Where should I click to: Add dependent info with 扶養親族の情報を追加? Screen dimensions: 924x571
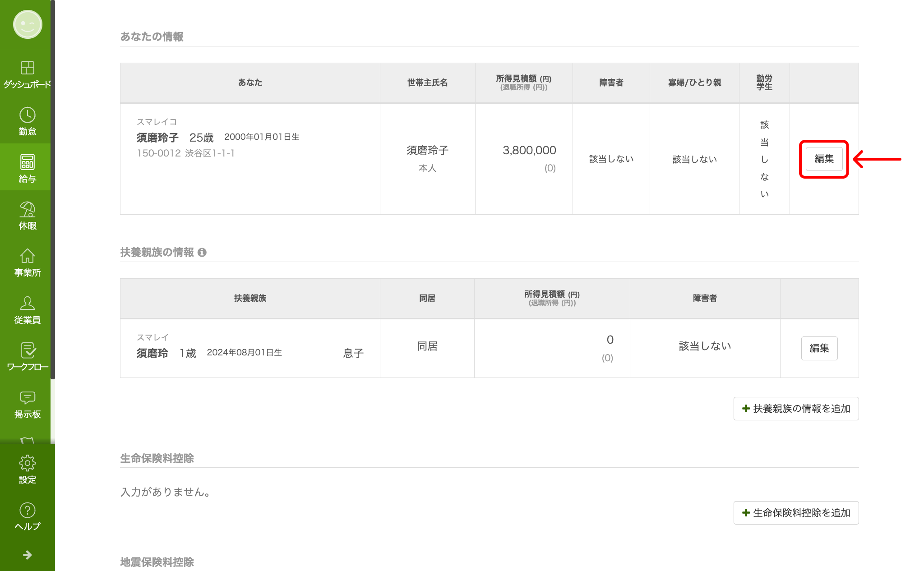pyautogui.click(x=796, y=409)
